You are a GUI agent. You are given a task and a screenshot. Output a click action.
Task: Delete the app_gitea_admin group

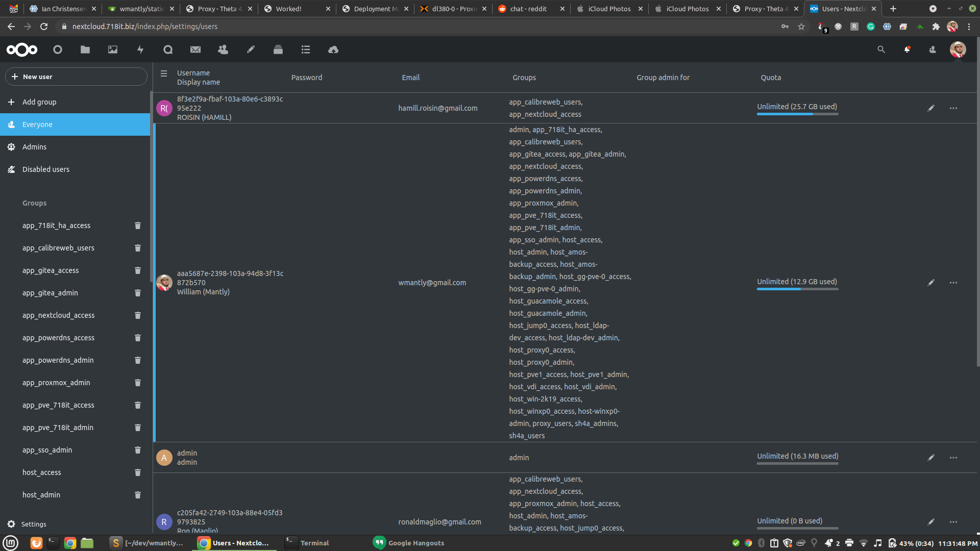(x=137, y=293)
